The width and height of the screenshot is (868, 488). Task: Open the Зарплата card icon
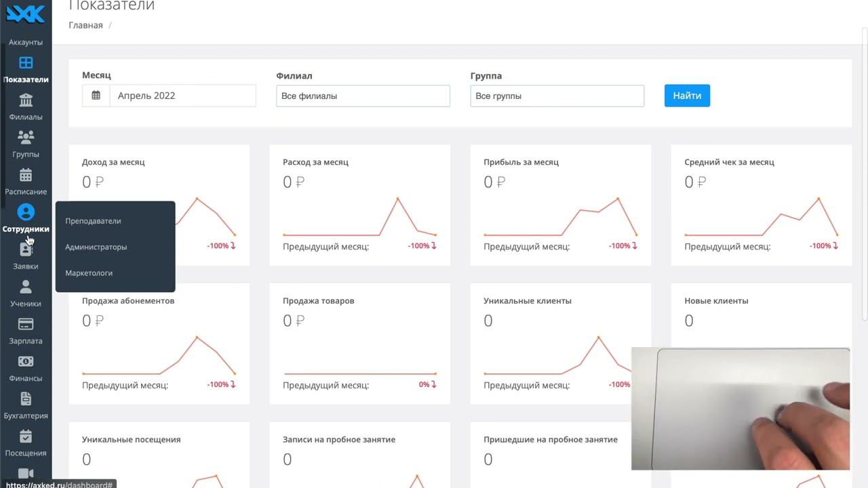[x=26, y=324]
